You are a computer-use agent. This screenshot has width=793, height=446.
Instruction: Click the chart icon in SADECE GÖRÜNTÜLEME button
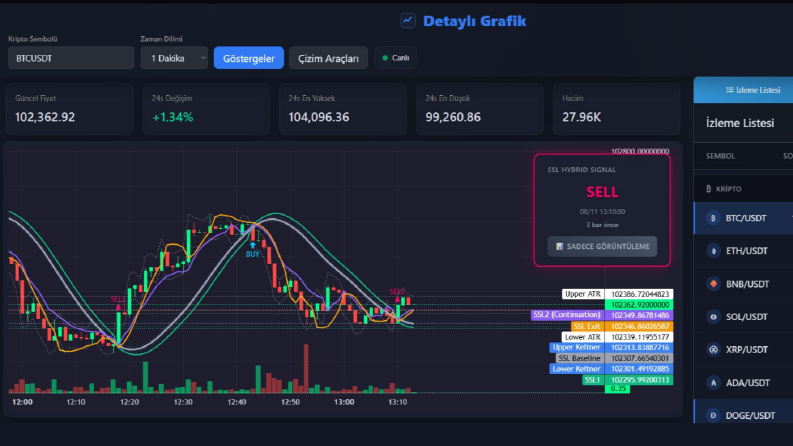click(559, 246)
